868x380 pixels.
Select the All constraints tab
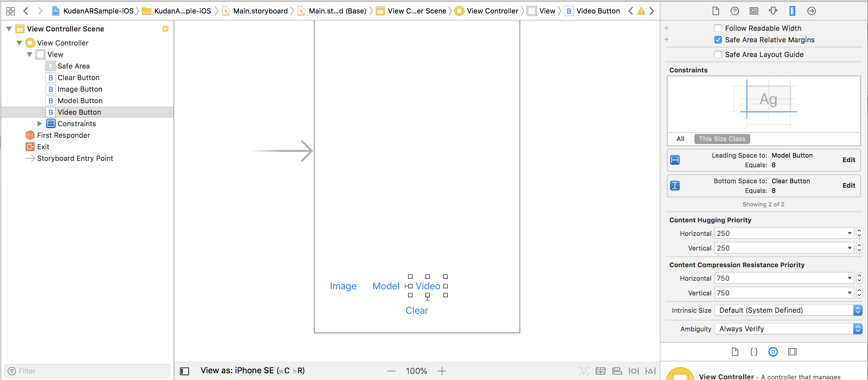pos(680,139)
